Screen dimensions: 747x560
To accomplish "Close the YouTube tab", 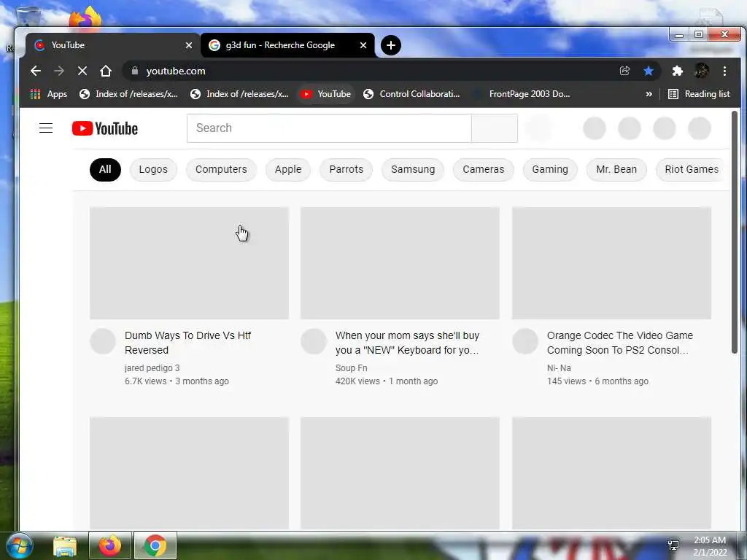I will [189, 45].
